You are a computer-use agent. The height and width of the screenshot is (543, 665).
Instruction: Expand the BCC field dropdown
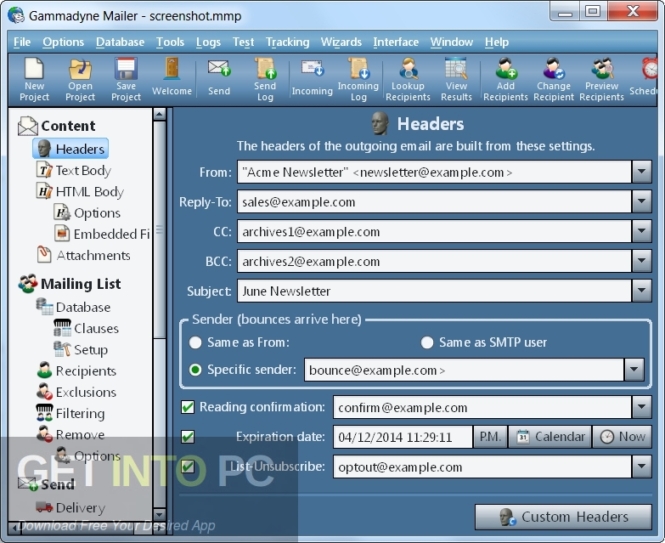(642, 261)
